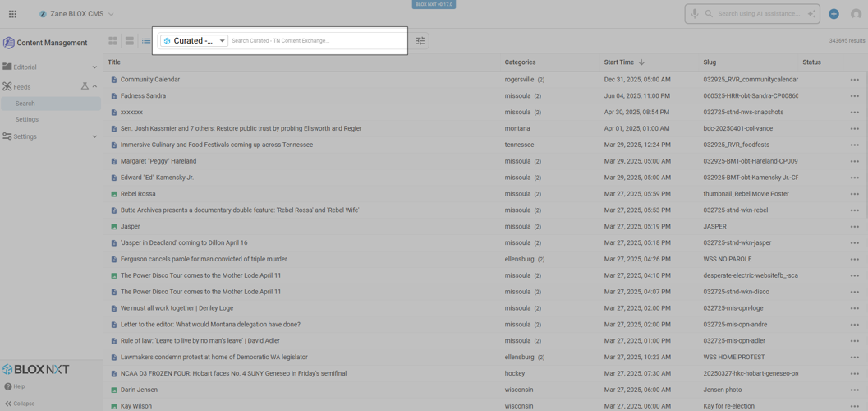Collapse the left sidebar
868x411 pixels.
tap(20, 404)
